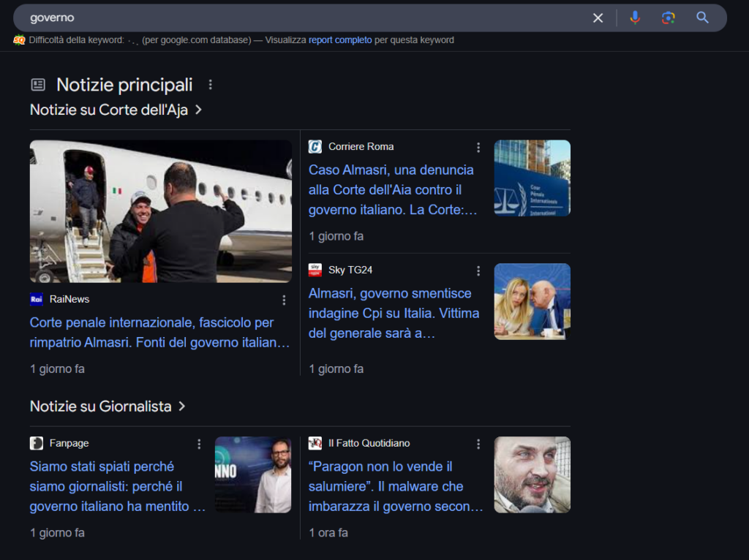Screen dimensions: 749x560
Task: Open 'Siamo stati spiati perché siamo giornalisti' article
Action: pyautogui.click(x=118, y=486)
